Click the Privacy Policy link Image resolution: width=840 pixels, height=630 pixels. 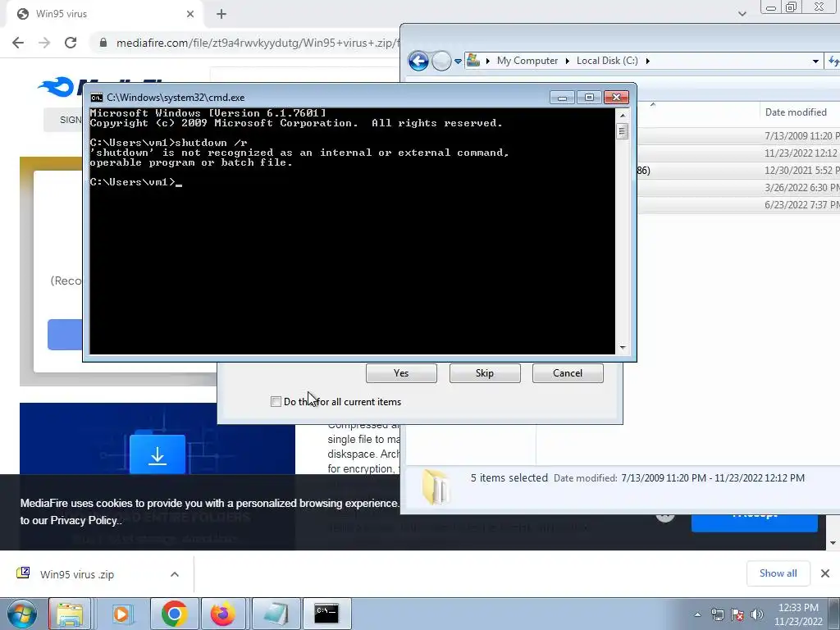[x=84, y=520]
